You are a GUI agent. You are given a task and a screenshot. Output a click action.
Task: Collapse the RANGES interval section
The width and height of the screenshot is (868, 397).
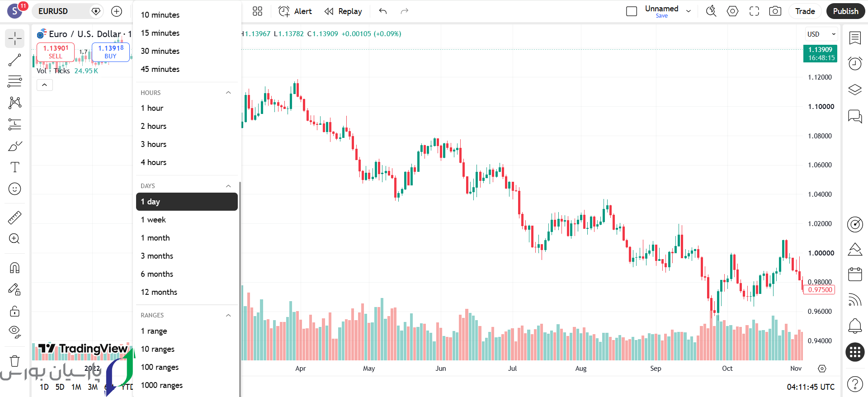[228, 315]
